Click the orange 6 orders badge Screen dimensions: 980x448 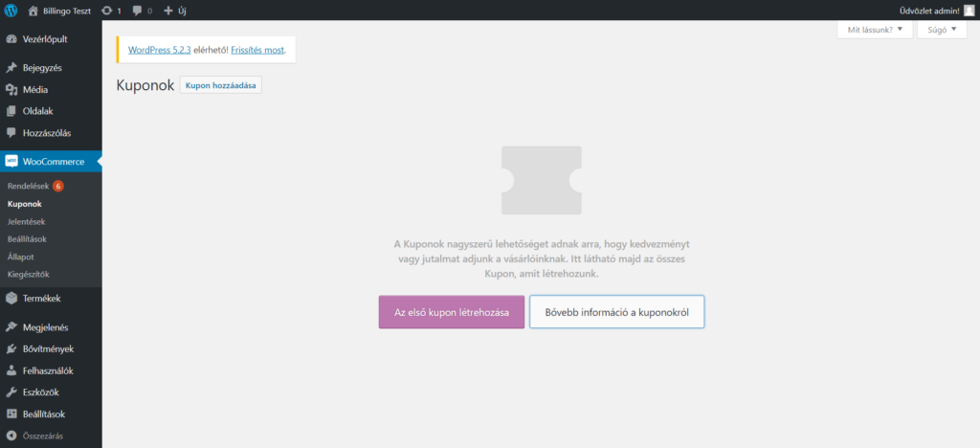click(x=58, y=187)
